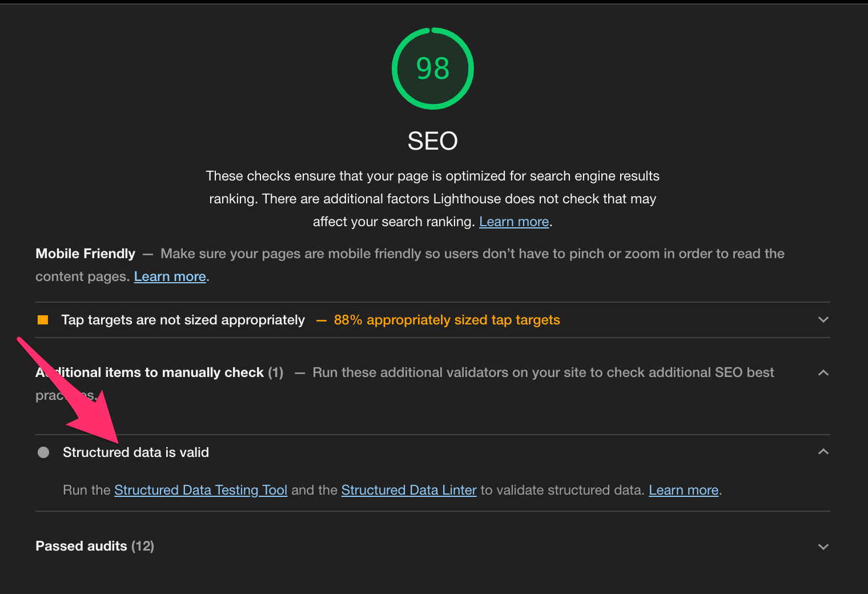
Task: Open Learn more link about search ranking
Action: (x=514, y=222)
